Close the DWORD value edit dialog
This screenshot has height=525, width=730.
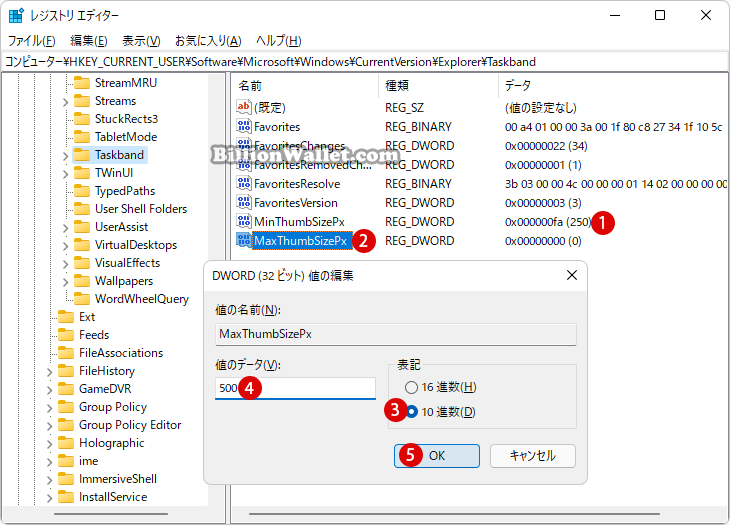click(572, 275)
